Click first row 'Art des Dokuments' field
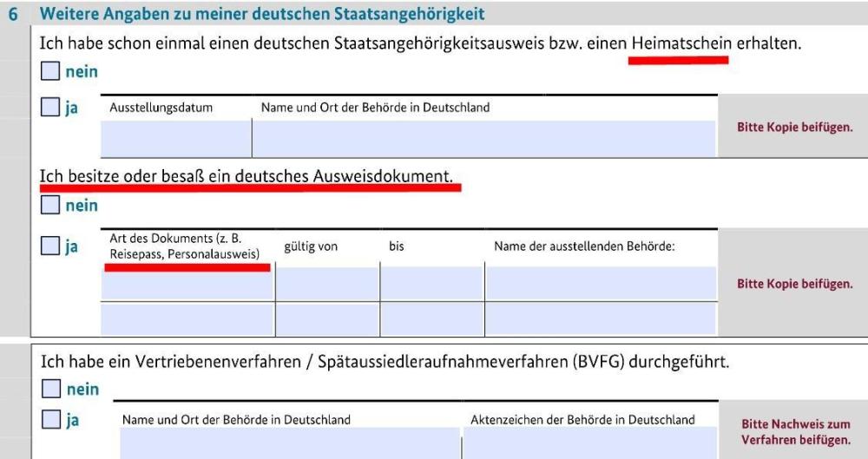Viewport: 868px width, 459px height. 187,284
